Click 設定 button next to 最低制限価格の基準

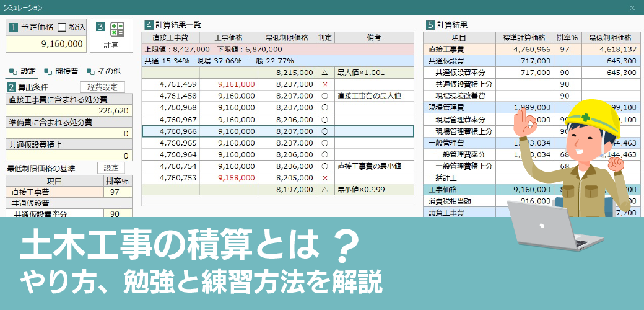click(x=111, y=168)
